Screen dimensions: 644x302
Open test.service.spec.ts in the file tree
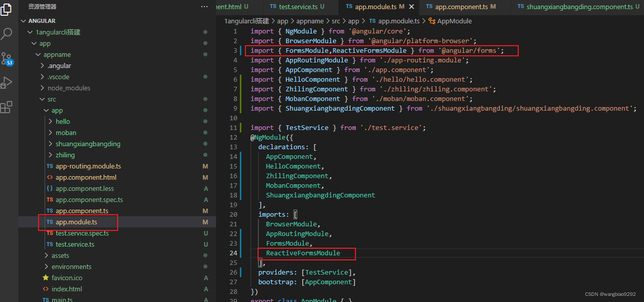pos(82,233)
